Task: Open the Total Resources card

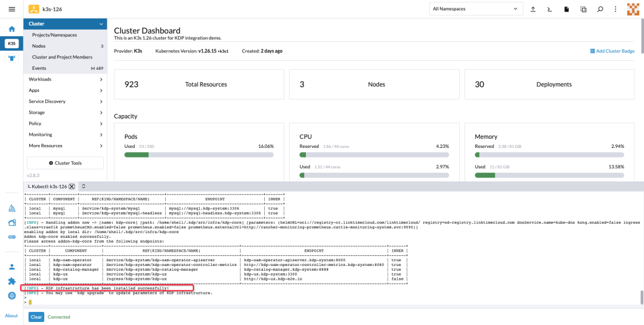Action: coord(199,84)
